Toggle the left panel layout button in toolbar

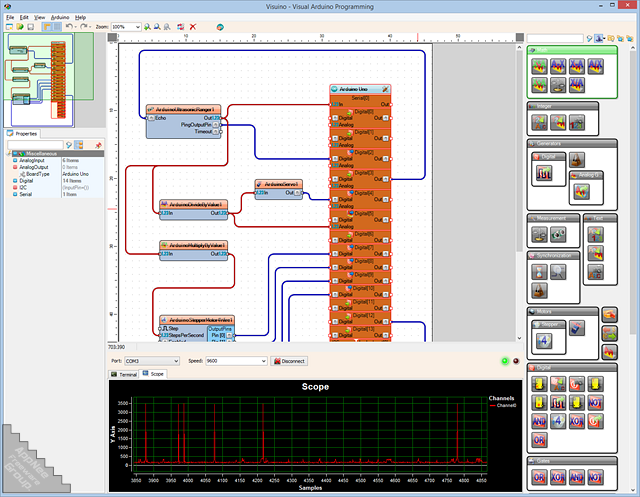[47, 27]
